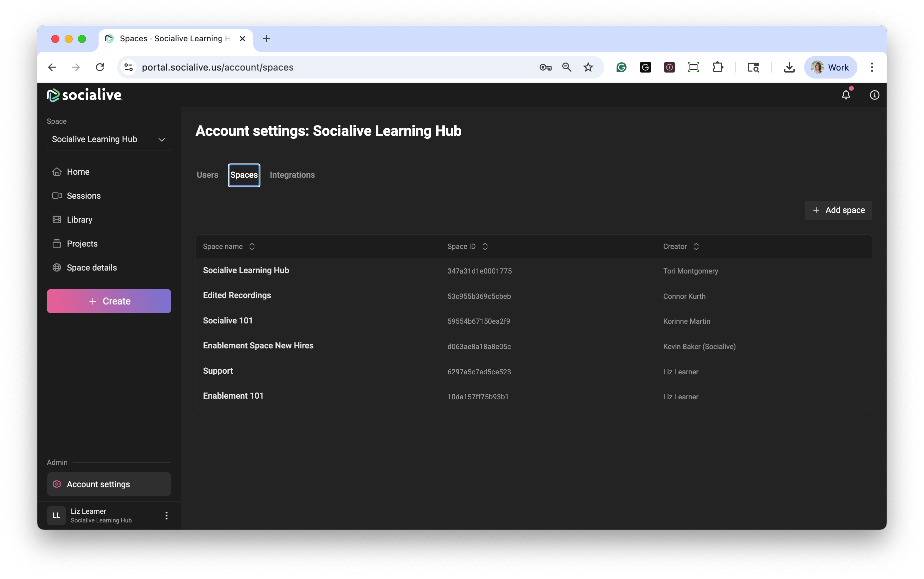Navigate to Projects in the sidebar

[x=82, y=244]
